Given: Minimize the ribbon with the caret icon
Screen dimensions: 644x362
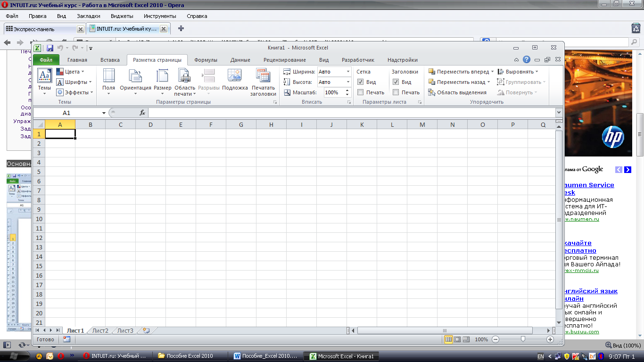Looking at the screenshot, I should point(517,60).
